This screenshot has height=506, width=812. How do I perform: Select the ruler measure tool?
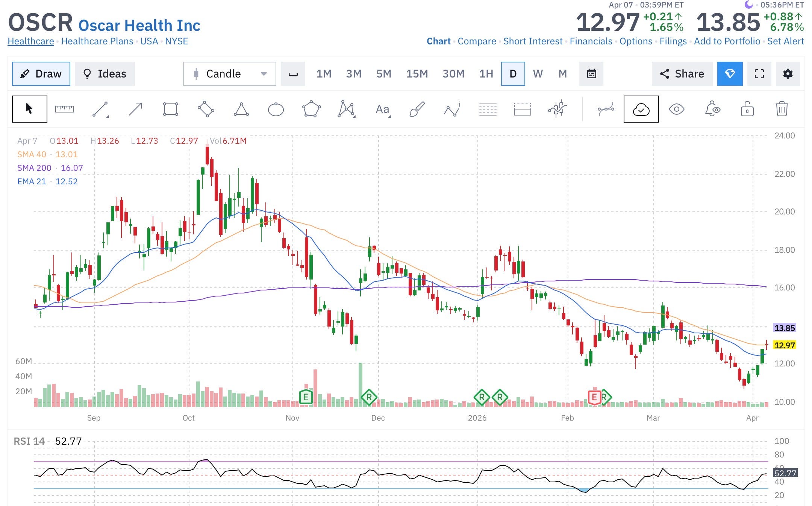(x=65, y=109)
